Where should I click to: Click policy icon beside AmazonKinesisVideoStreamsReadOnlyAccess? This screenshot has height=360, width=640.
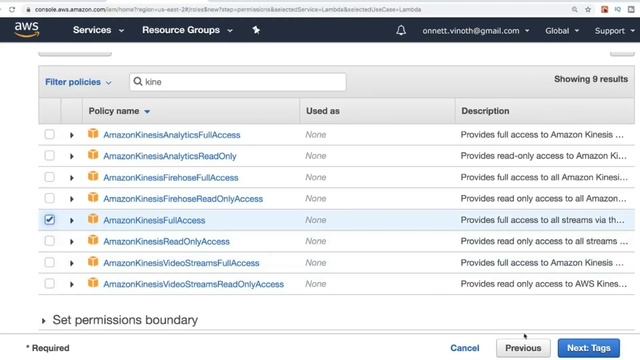click(x=93, y=283)
